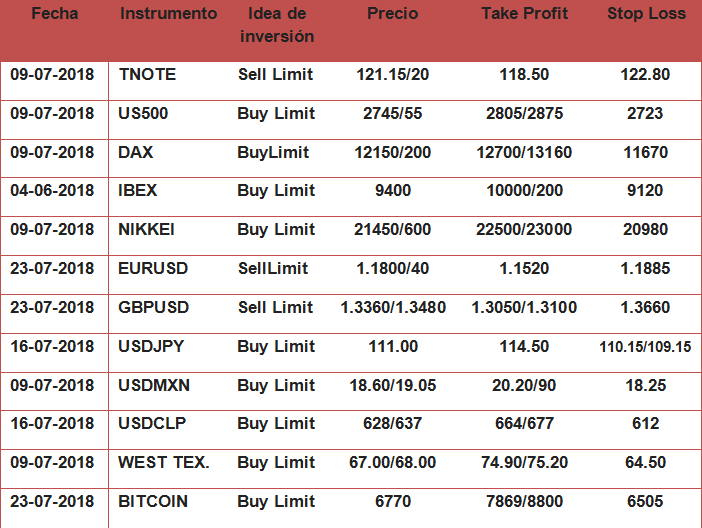Image resolution: width=702 pixels, height=528 pixels.
Task: Select the Instrumento column header
Action: pos(168,14)
